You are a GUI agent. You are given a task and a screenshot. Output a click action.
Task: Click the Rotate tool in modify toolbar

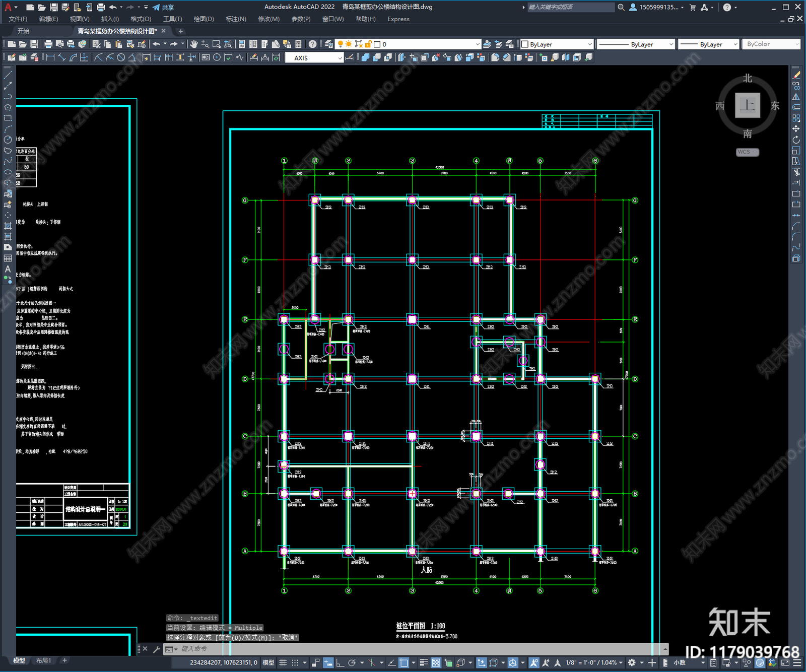pos(796,140)
